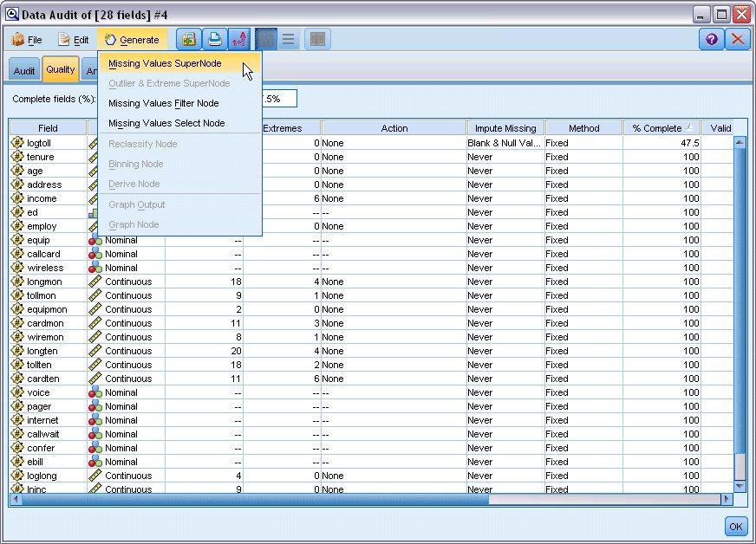Image resolution: width=756 pixels, height=544 pixels.
Task: Click the Method column header
Action: tap(583, 128)
